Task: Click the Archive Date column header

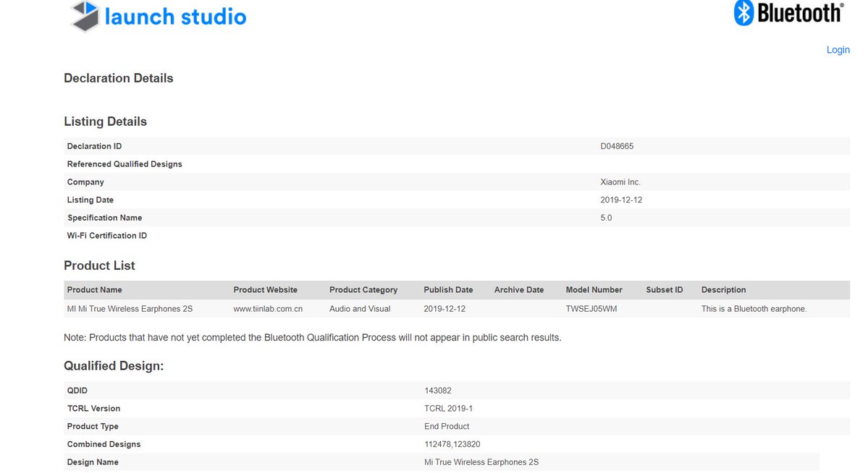Action: [x=518, y=290]
